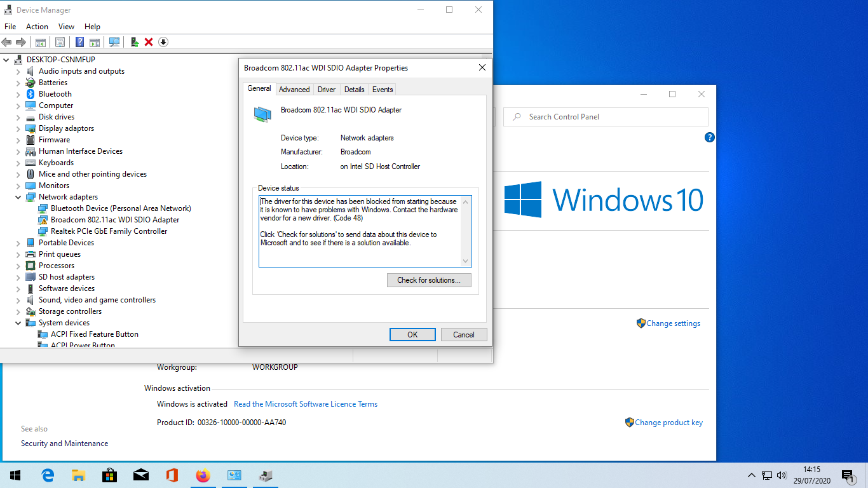Collapse the System devices category
The image size is (868, 488).
click(x=18, y=323)
